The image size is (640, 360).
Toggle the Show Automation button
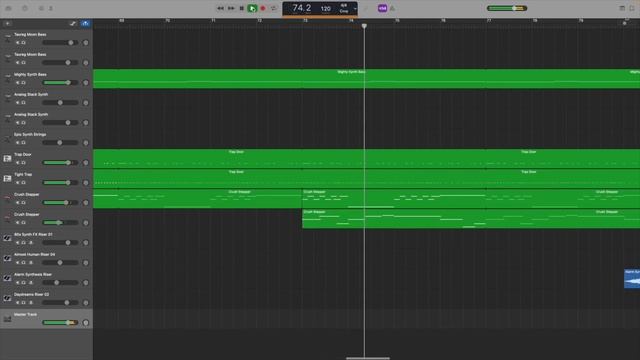pos(73,24)
